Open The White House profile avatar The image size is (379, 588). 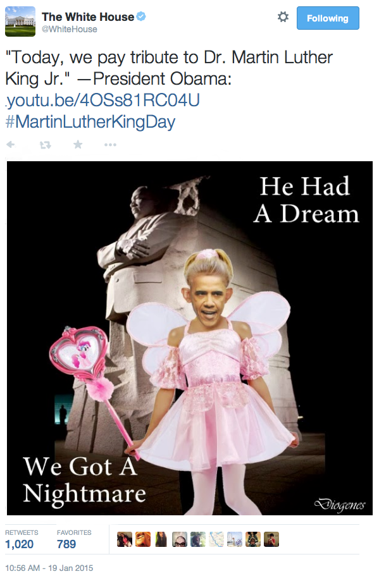coord(20,21)
